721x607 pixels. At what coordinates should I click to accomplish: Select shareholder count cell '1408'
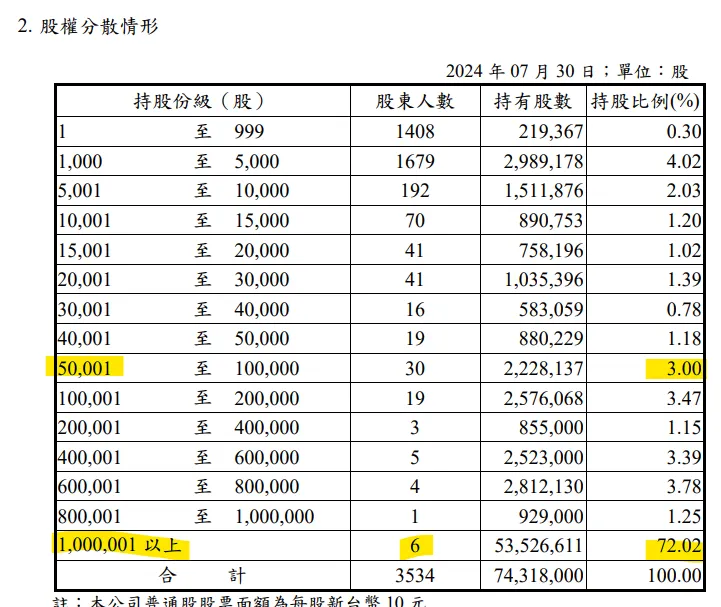[415, 132]
